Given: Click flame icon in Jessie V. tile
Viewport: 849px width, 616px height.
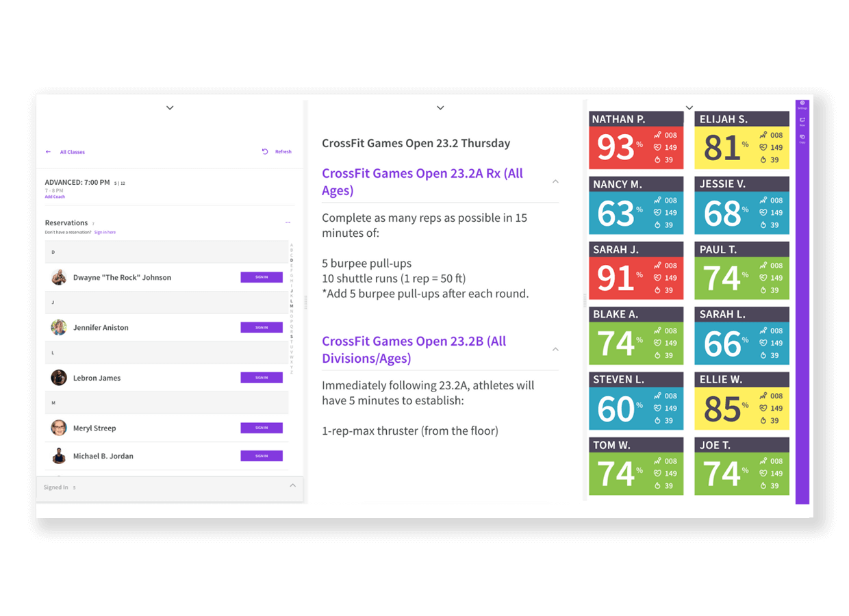Looking at the screenshot, I should pyautogui.click(x=763, y=224).
